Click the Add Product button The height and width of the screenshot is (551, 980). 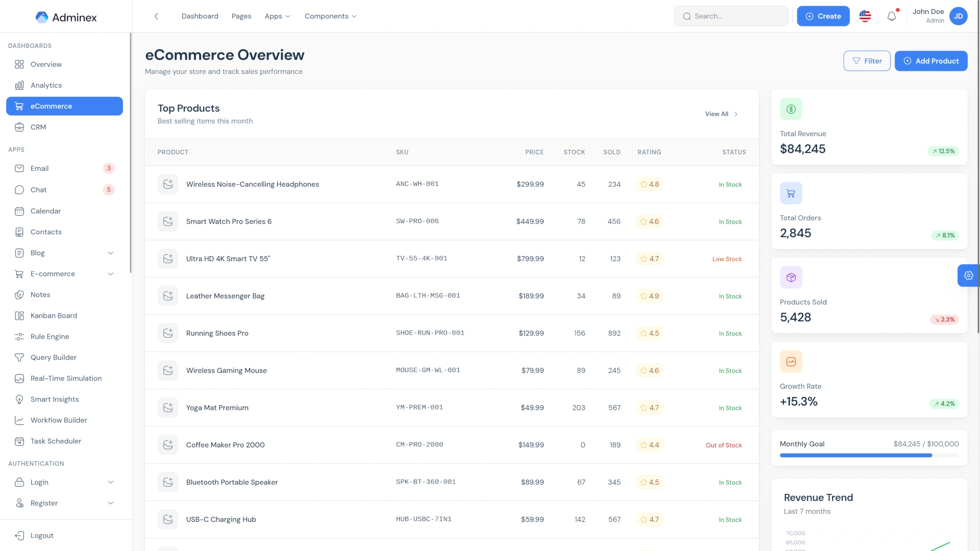click(x=931, y=61)
